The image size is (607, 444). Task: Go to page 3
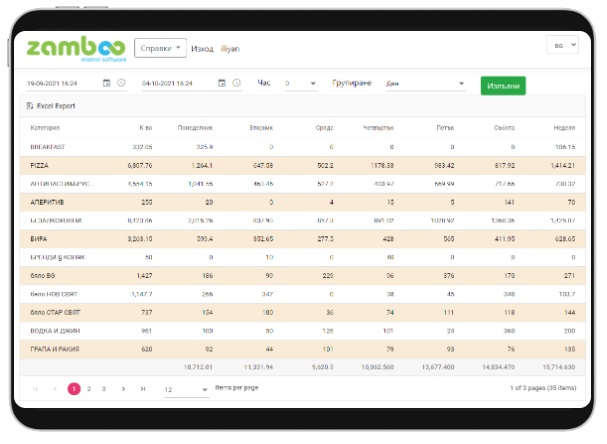point(104,389)
